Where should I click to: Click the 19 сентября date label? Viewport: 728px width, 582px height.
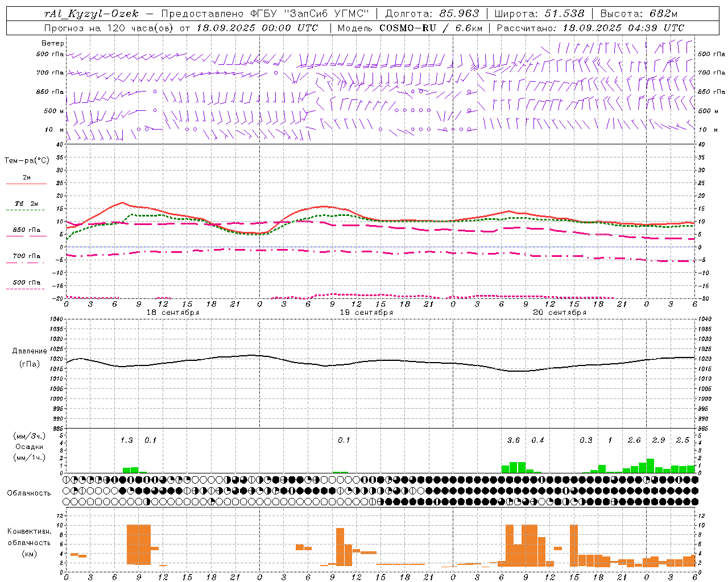pos(366,313)
